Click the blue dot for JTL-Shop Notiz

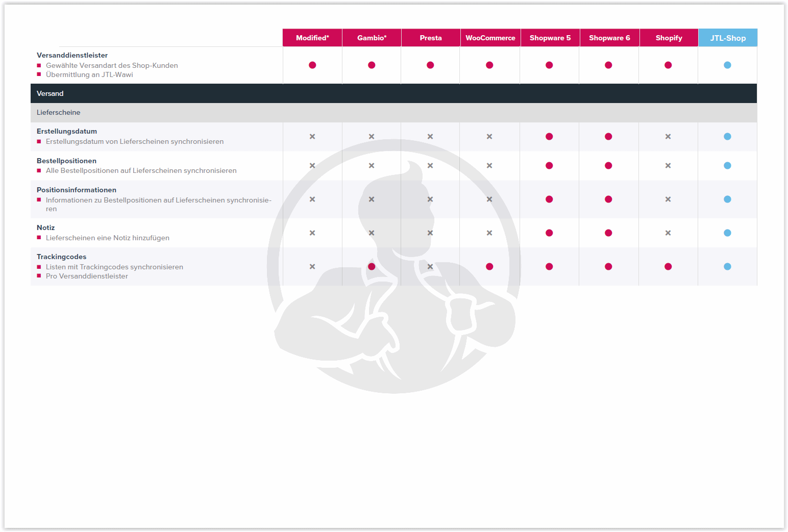[727, 233]
